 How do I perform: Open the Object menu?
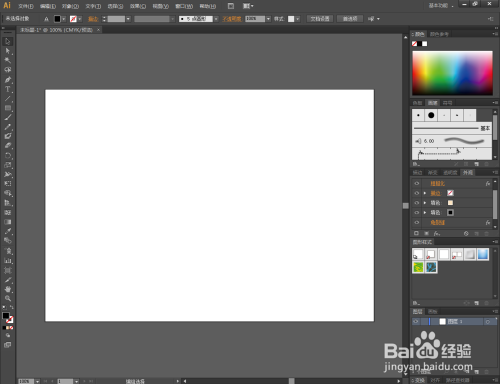tap(70, 6)
